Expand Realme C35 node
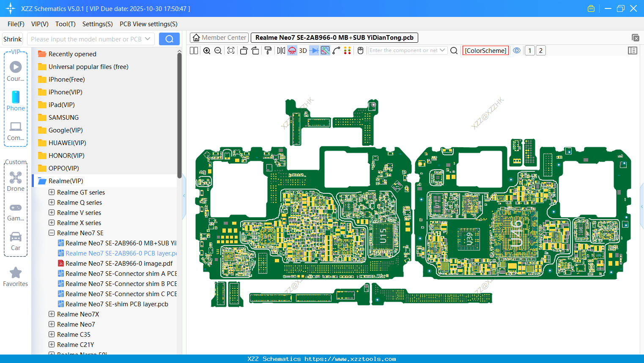 [52, 334]
